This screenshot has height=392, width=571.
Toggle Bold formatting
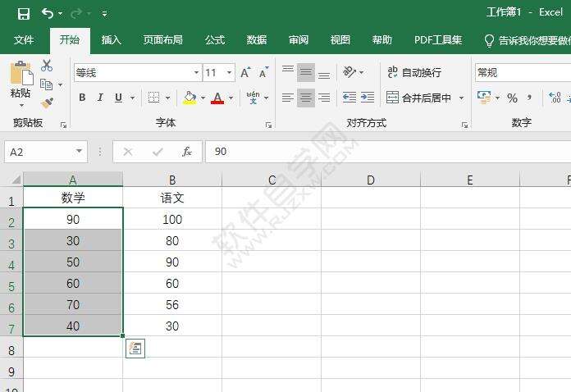82,98
